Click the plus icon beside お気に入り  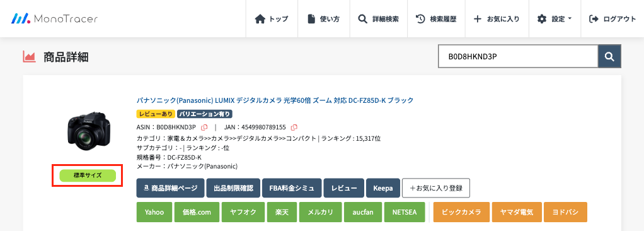pyautogui.click(x=477, y=19)
